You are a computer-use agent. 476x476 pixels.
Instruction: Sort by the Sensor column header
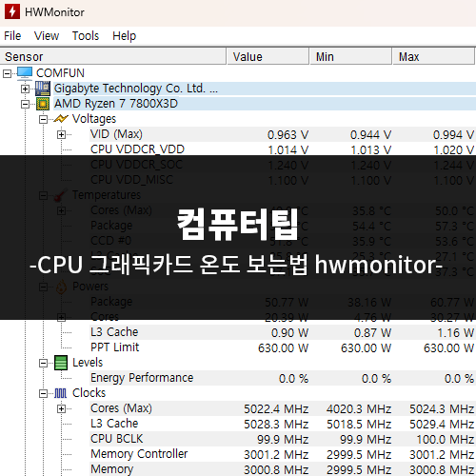coord(113,56)
